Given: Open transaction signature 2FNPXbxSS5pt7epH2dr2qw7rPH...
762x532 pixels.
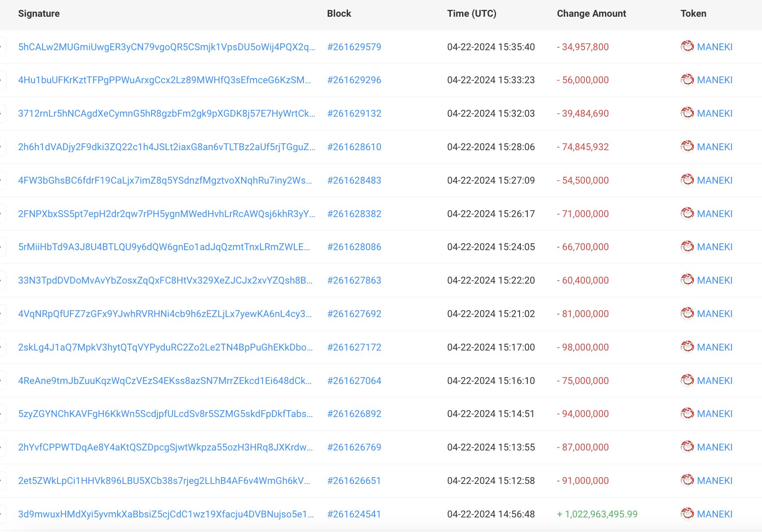Looking at the screenshot, I should [166, 214].
